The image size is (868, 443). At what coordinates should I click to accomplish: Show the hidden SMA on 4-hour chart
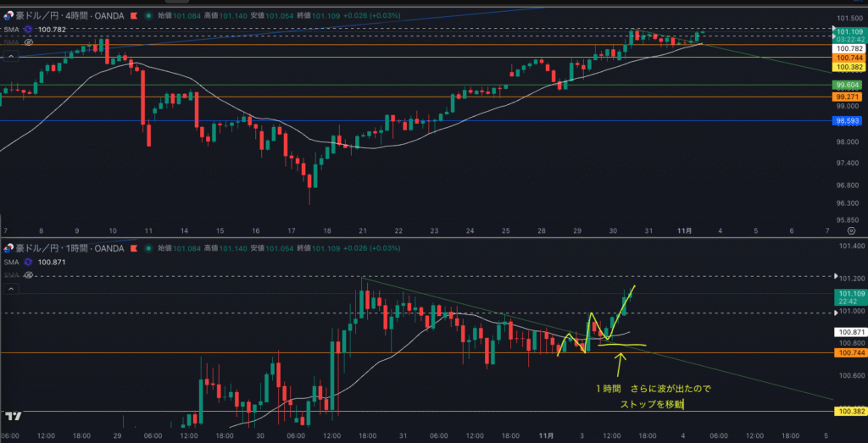click(29, 42)
